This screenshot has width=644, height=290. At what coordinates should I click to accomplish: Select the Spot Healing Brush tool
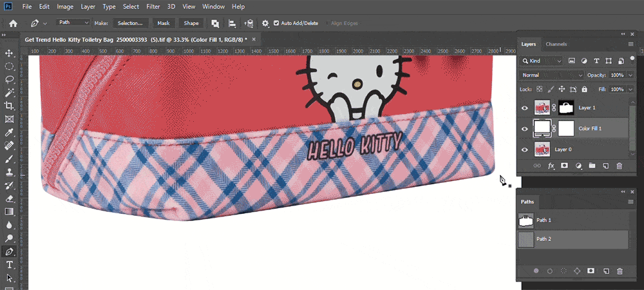pyautogui.click(x=9, y=146)
